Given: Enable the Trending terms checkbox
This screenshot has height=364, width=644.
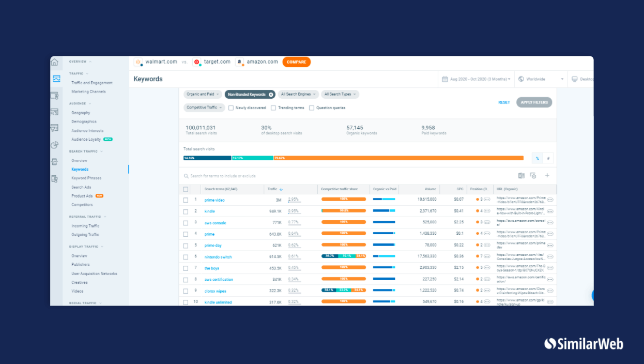Looking at the screenshot, I should pos(273,108).
